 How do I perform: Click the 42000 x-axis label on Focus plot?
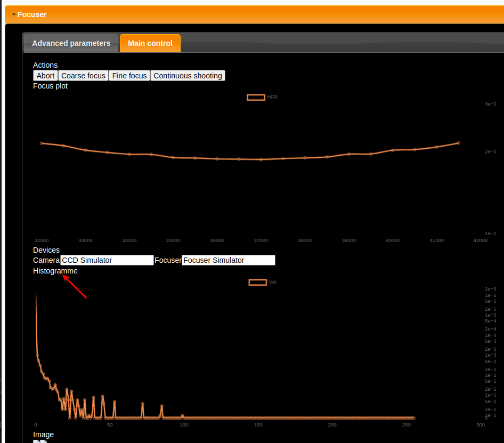tap(481, 240)
